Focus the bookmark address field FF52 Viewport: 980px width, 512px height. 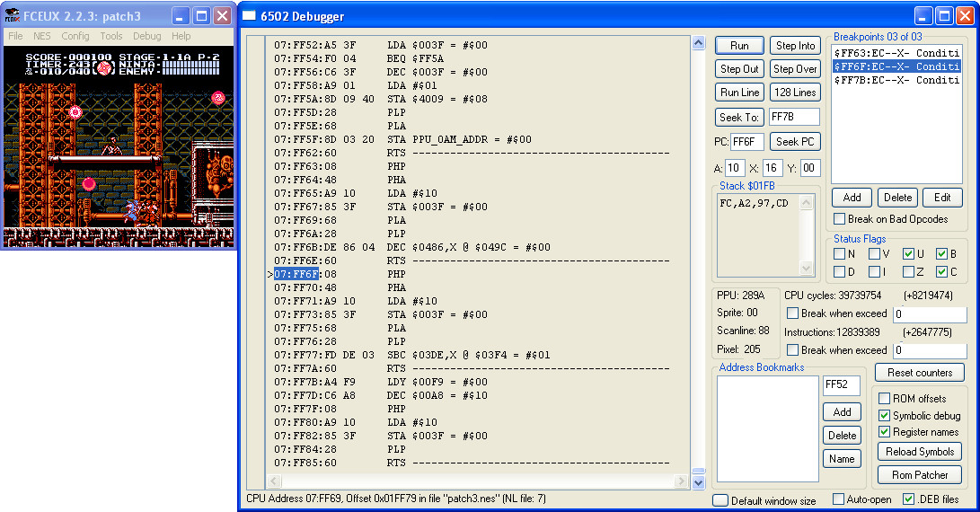(842, 385)
